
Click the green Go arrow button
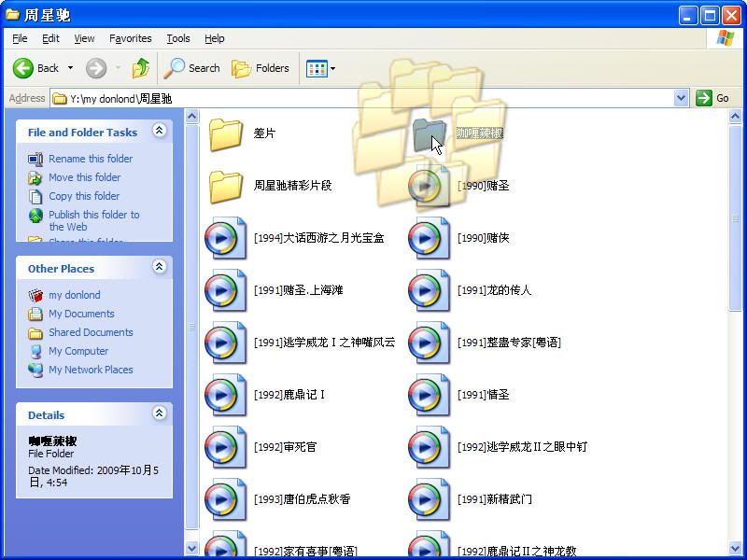point(704,98)
